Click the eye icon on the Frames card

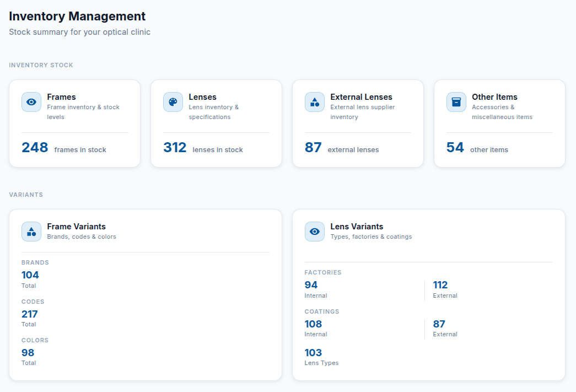pos(31,102)
